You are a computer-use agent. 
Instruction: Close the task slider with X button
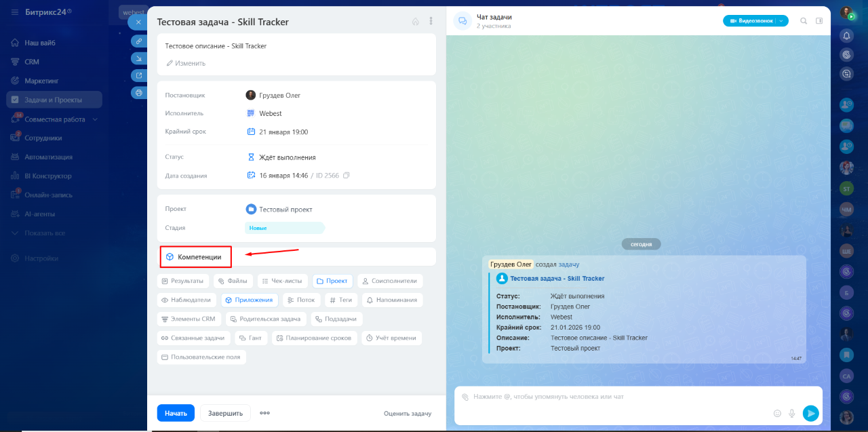[138, 22]
